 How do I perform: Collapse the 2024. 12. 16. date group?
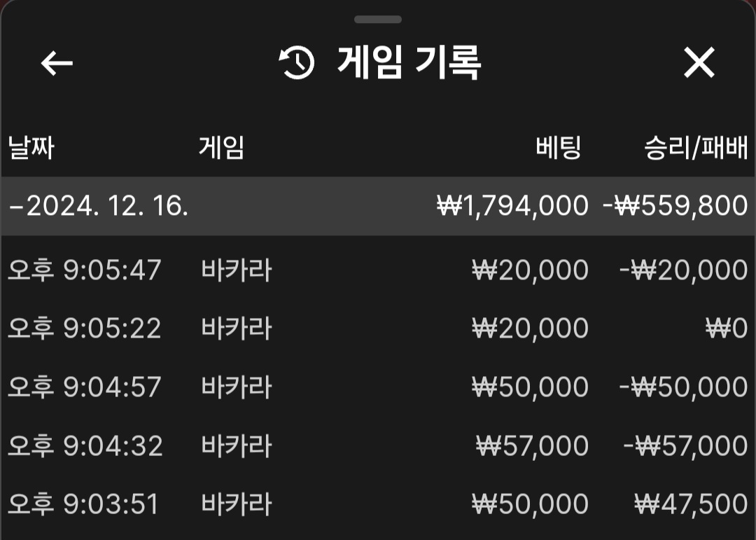[x=378, y=206]
